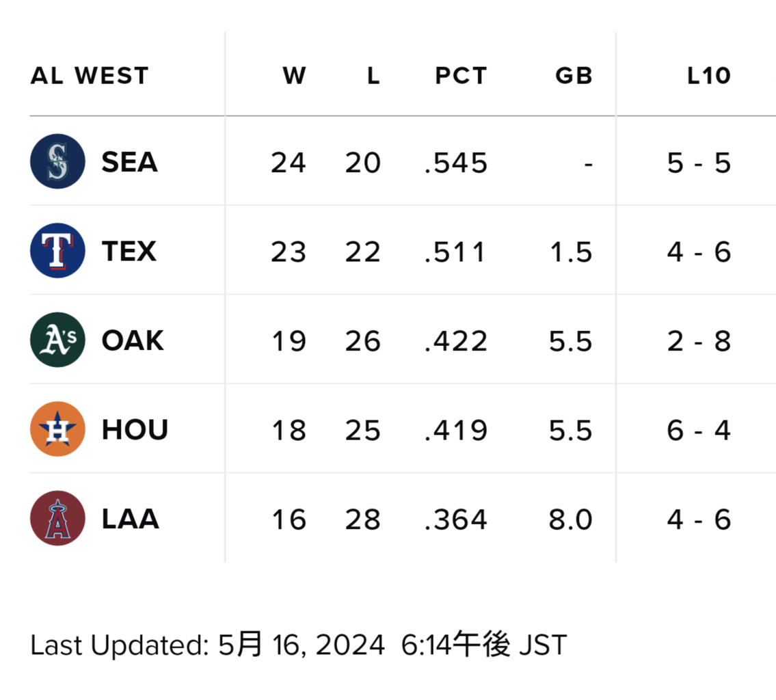
Task: Click the Texas Rangers team logo
Action: (x=57, y=251)
